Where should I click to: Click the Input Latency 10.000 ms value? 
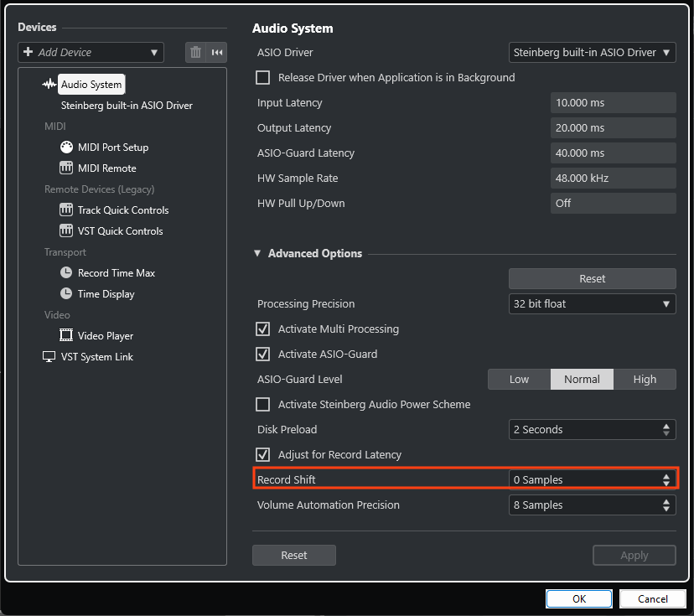[x=613, y=102]
